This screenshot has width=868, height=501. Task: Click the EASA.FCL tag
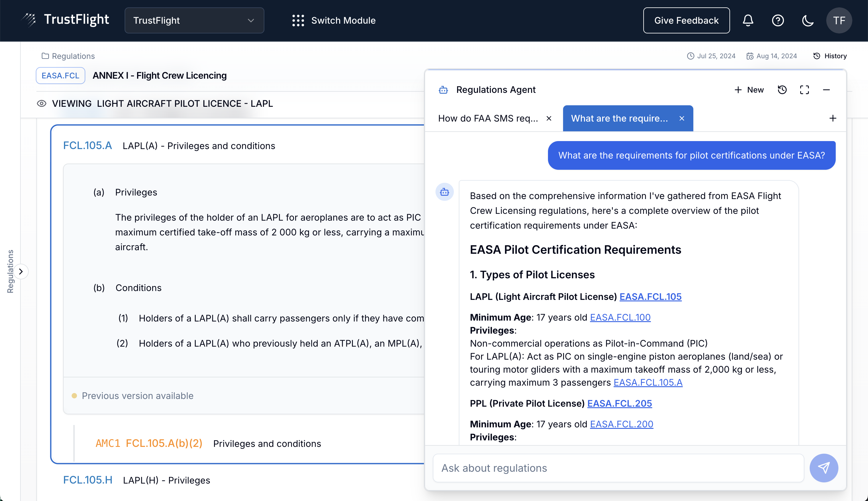click(x=60, y=75)
